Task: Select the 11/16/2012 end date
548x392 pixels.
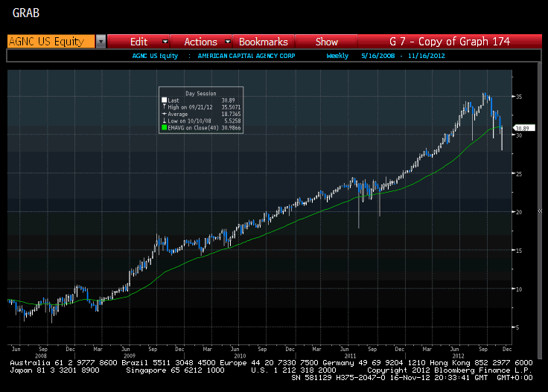Action: [427, 56]
